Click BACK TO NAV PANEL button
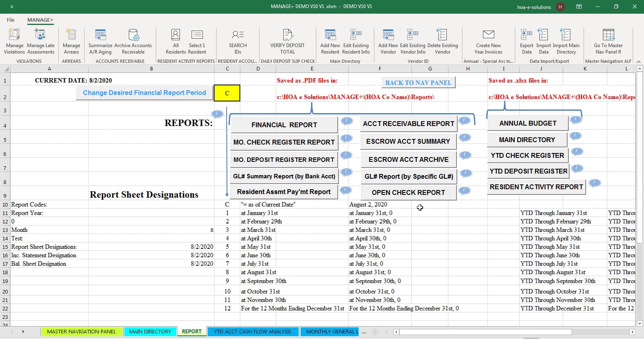The width and height of the screenshot is (644, 339). (x=418, y=83)
